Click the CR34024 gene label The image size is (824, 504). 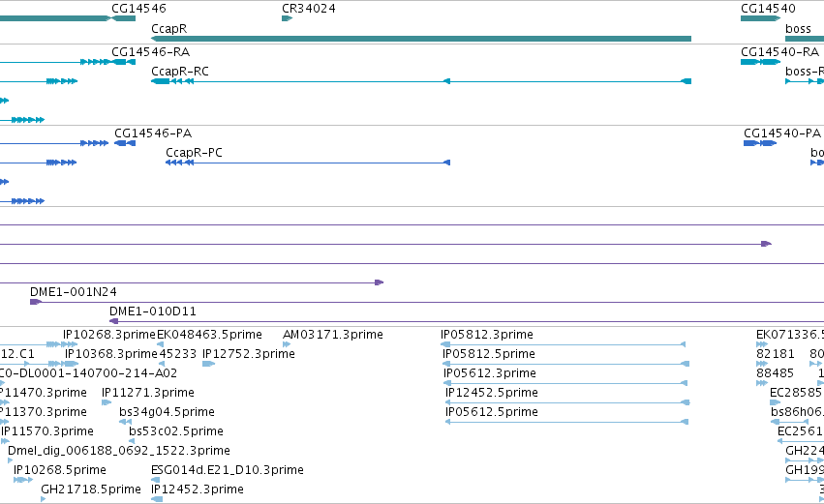309,9
